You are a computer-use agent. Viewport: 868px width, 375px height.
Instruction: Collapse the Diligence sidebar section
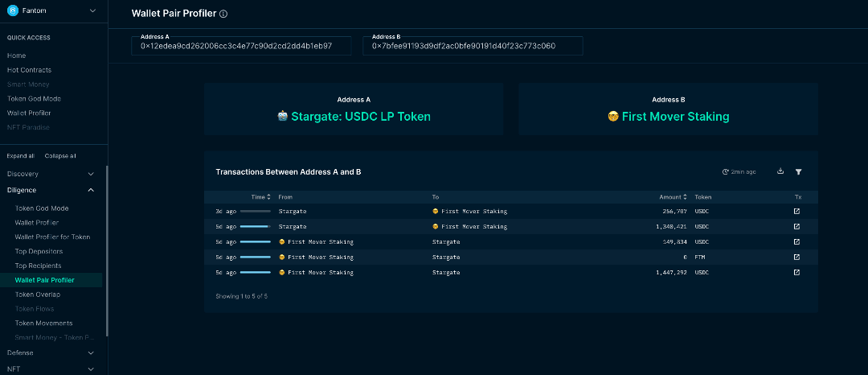coord(90,190)
